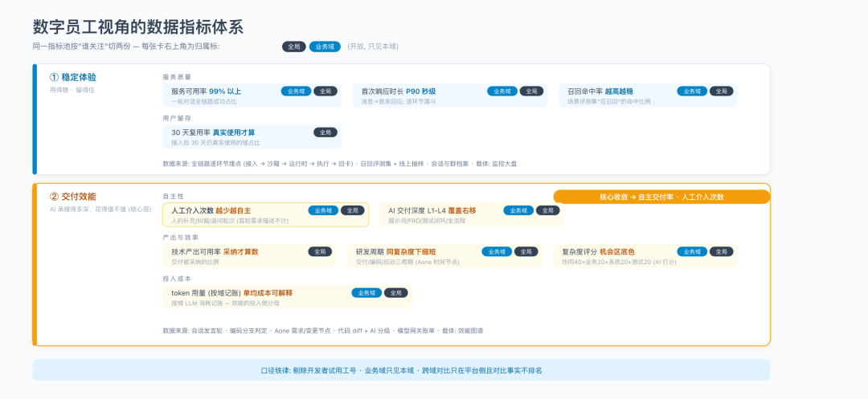Image resolution: width=868 pixels, height=399 pixels.
Task: Click the 交付被采纳的比例 description
Action: pyautogui.click(x=195, y=262)
